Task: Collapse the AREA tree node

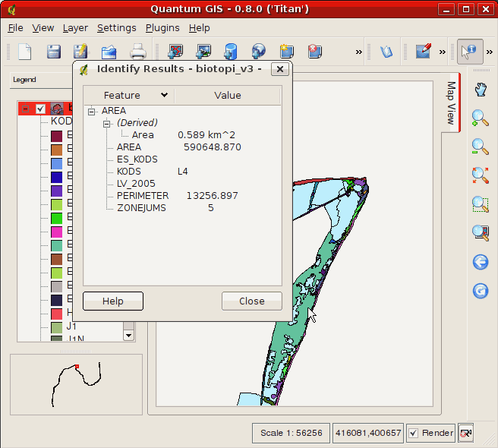Action: 91,111
